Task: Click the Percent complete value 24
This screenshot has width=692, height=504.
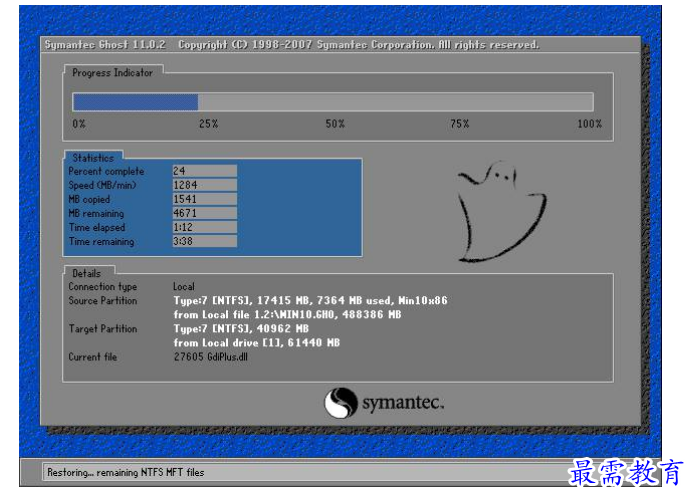Action: 205,171
